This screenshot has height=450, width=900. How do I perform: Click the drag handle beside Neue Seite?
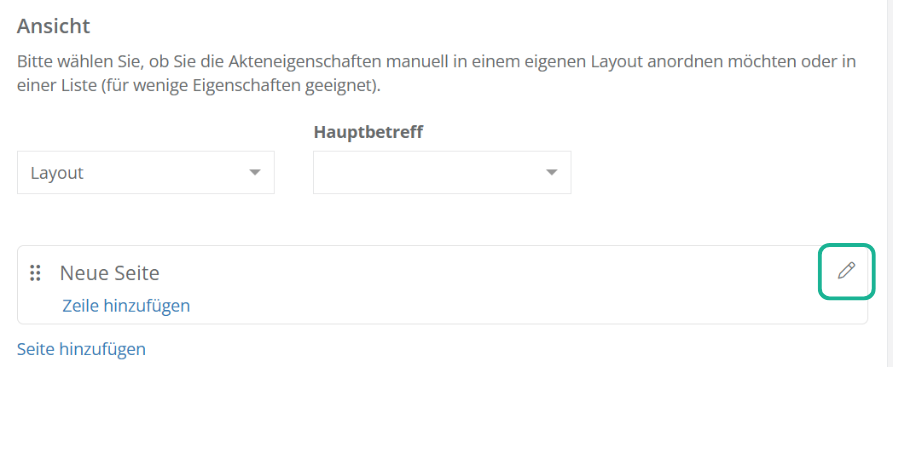point(35,272)
